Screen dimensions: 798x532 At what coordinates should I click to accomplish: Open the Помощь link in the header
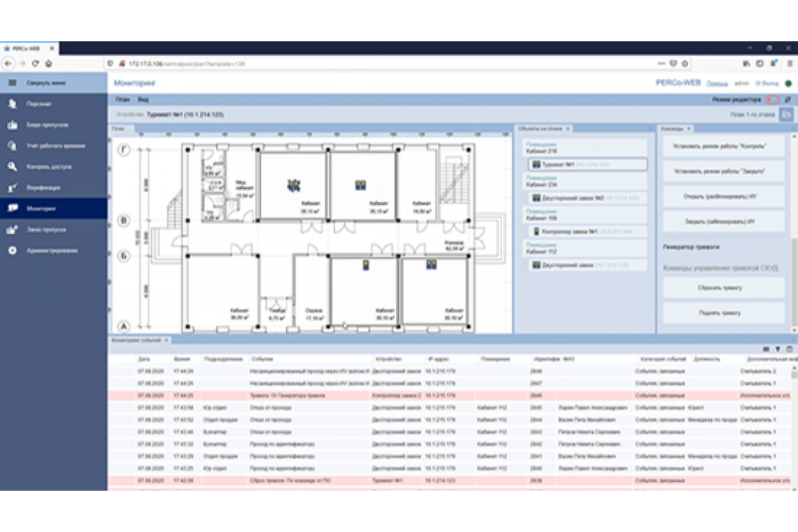[717, 84]
